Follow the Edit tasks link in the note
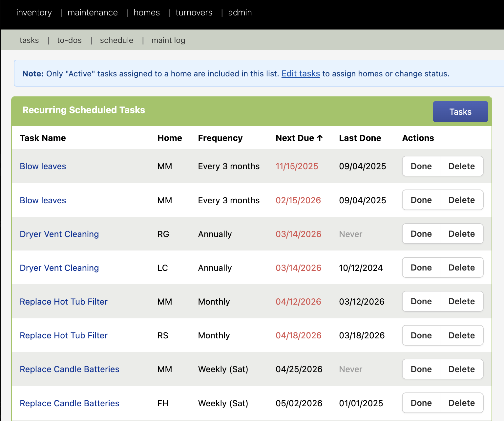Image resolution: width=504 pixels, height=421 pixels. 301,73
